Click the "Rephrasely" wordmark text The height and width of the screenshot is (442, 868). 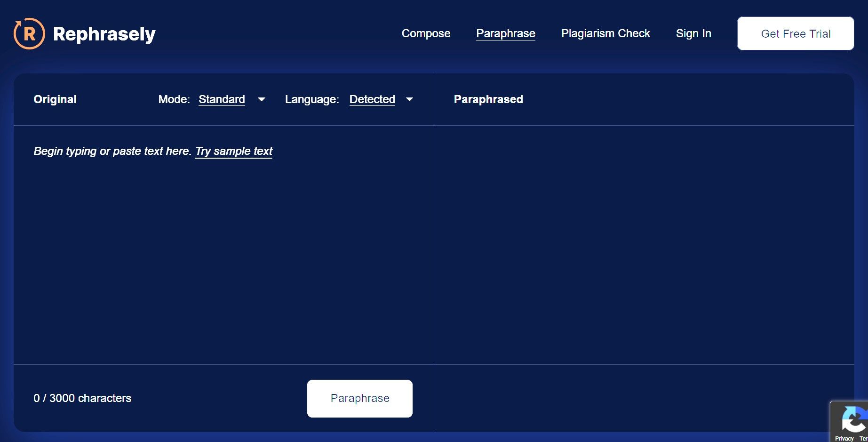104,33
